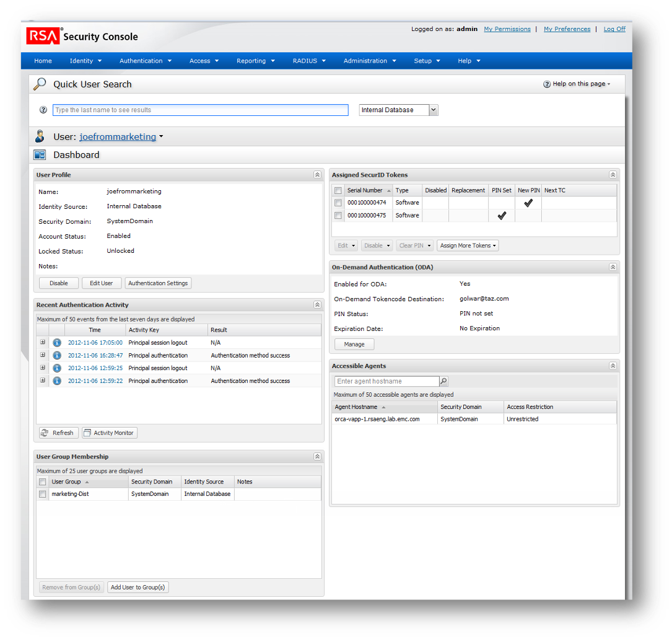Screen dimensions: 672x639
Task: Collapse the Accessible Agents panel
Action: (613, 366)
